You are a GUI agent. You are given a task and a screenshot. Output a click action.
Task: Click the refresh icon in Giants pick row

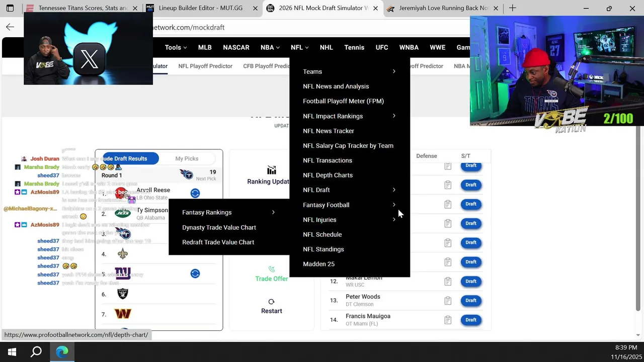click(195, 274)
